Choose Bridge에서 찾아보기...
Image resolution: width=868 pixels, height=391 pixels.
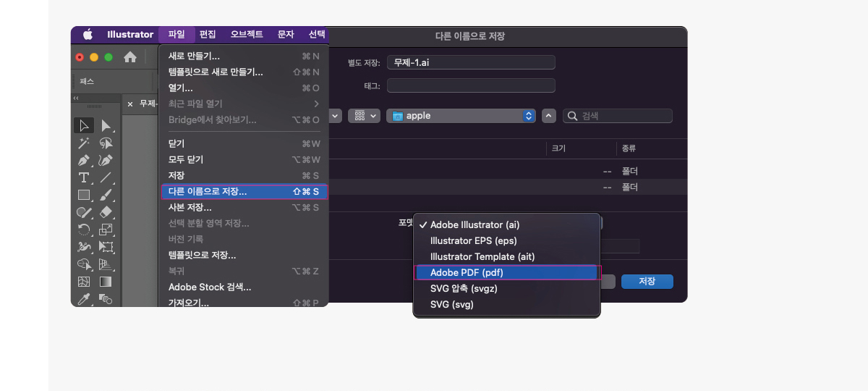tap(244, 119)
